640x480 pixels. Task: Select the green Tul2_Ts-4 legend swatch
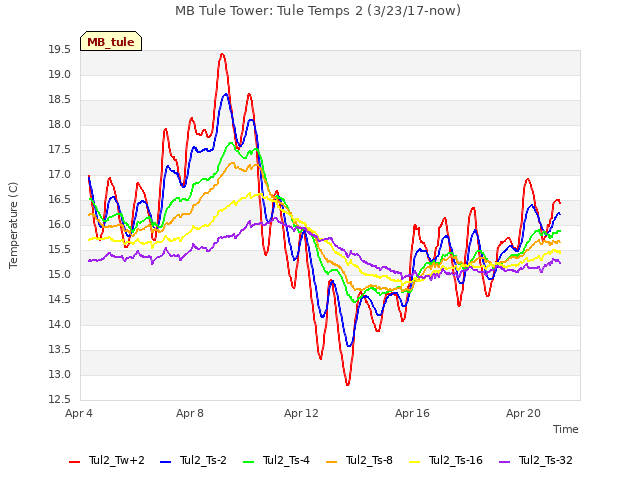249,462
